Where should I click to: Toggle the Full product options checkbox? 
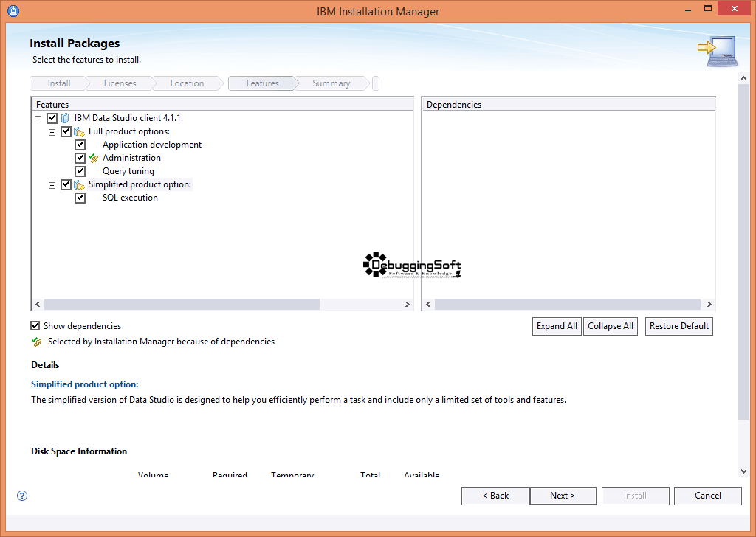tap(66, 131)
